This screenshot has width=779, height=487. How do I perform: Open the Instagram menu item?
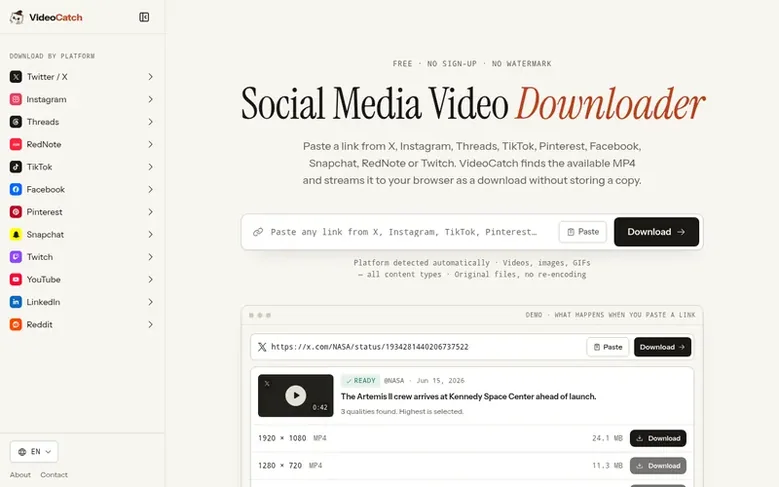coord(82,99)
